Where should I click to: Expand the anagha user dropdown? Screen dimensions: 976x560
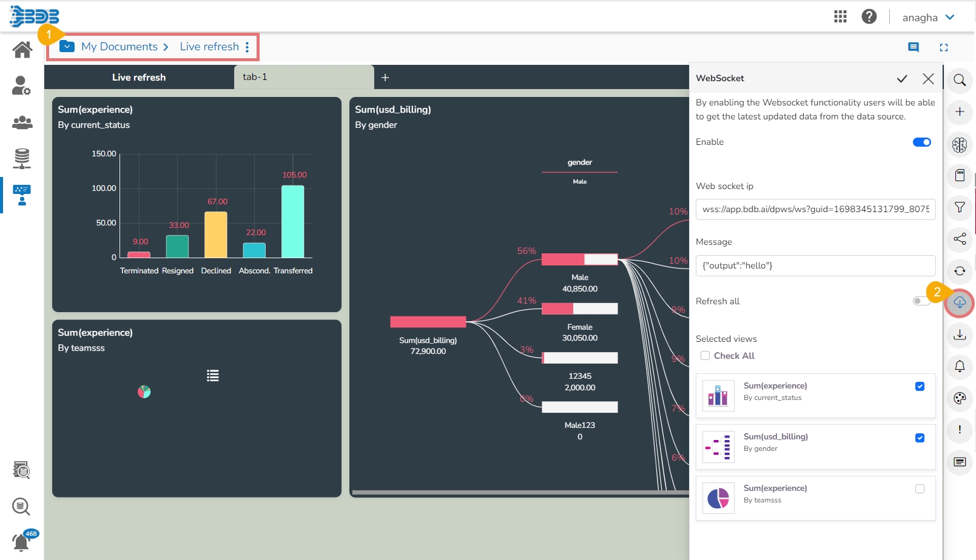929,18
